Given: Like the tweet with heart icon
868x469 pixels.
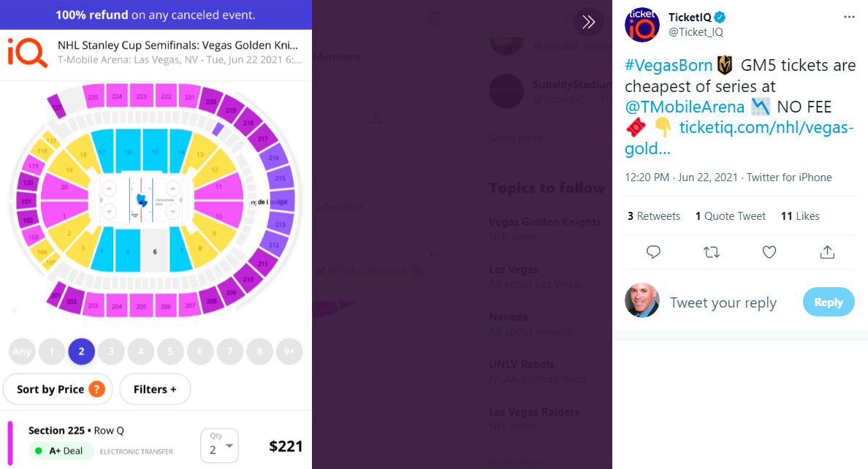Looking at the screenshot, I should pos(769,252).
